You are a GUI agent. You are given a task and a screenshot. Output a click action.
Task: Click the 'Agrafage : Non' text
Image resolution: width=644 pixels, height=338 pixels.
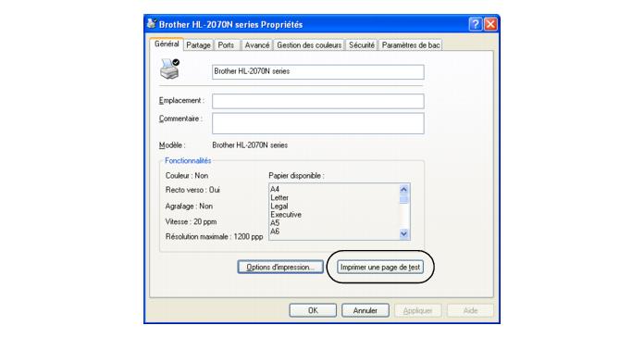[189, 206]
